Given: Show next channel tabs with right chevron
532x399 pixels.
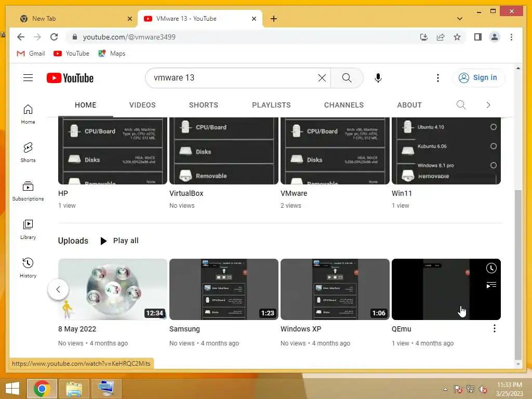Looking at the screenshot, I should click(x=488, y=105).
